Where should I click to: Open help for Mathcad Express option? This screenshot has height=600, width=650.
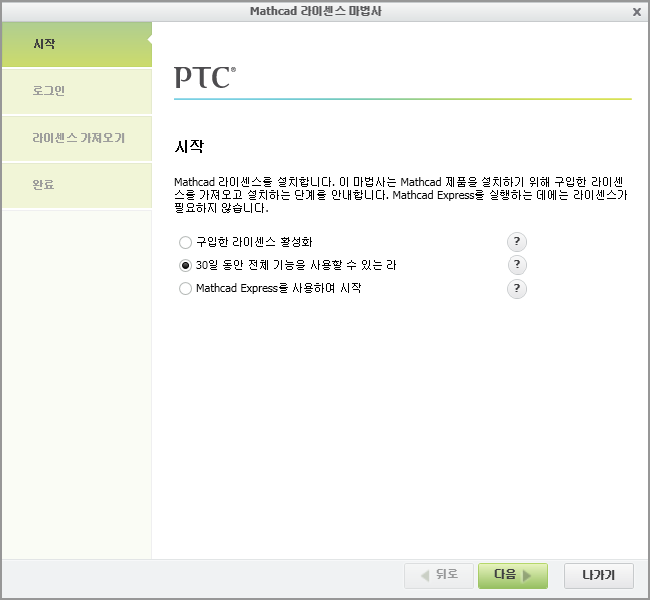click(x=517, y=289)
